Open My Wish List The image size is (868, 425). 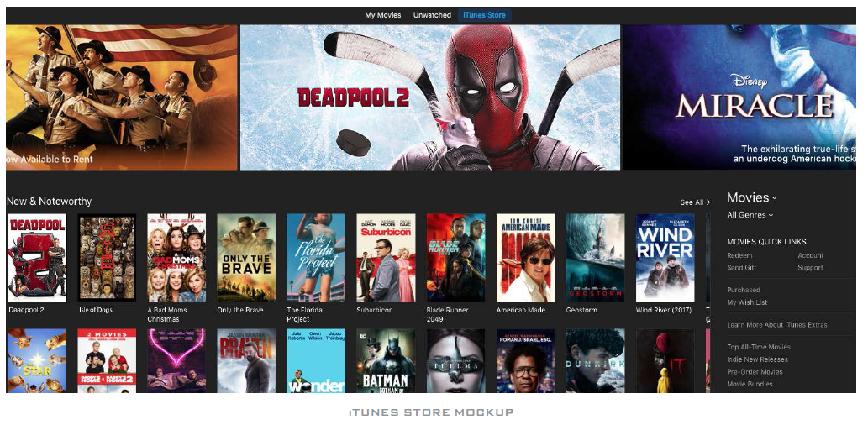747,302
